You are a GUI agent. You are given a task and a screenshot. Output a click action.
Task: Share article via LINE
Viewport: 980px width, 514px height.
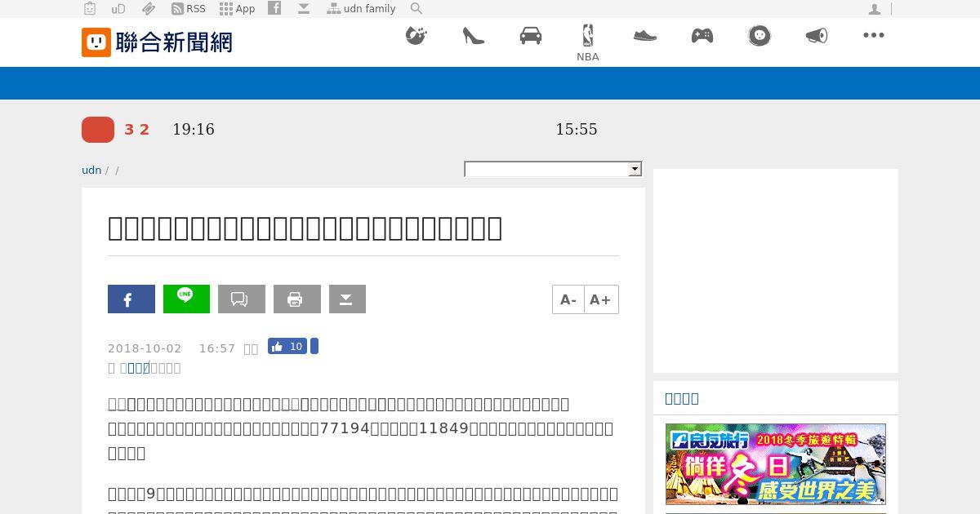click(186, 299)
